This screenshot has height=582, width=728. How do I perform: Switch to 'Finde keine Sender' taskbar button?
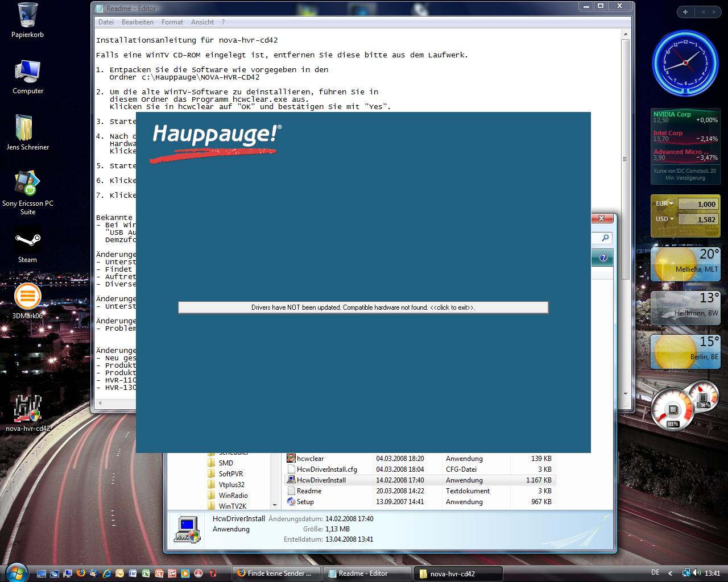coord(276,573)
